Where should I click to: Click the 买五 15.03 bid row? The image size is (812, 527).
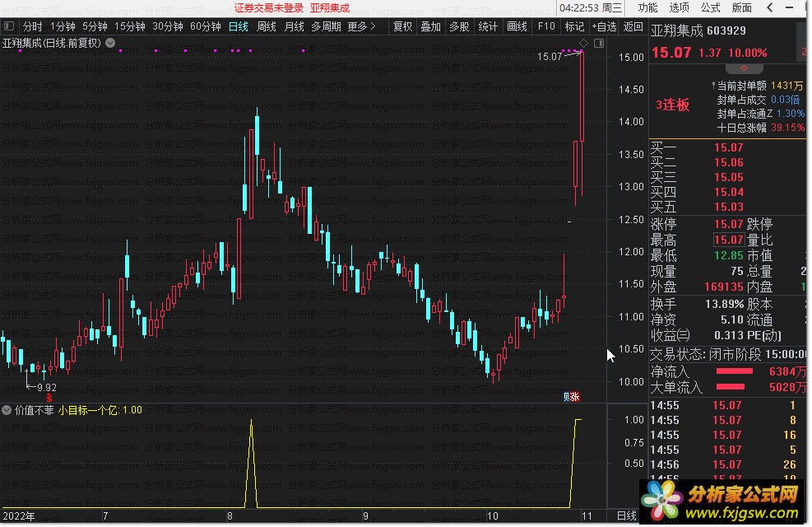coord(727,207)
